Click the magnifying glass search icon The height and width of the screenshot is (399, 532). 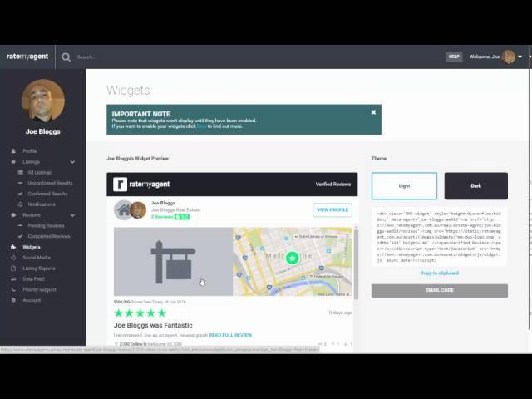(x=66, y=57)
